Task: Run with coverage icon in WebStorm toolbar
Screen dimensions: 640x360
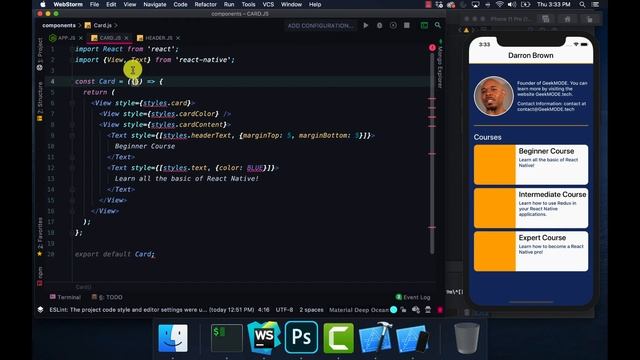Action: (x=393, y=25)
